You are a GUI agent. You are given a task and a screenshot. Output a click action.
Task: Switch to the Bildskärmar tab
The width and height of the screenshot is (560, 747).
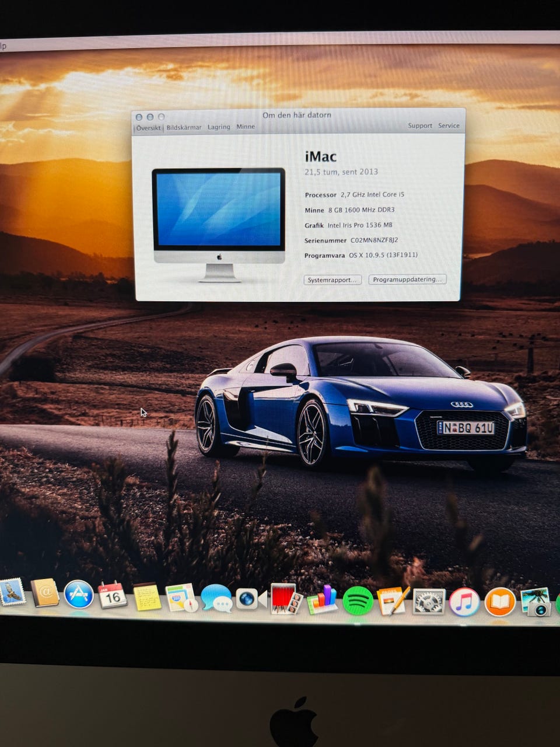pos(184,127)
